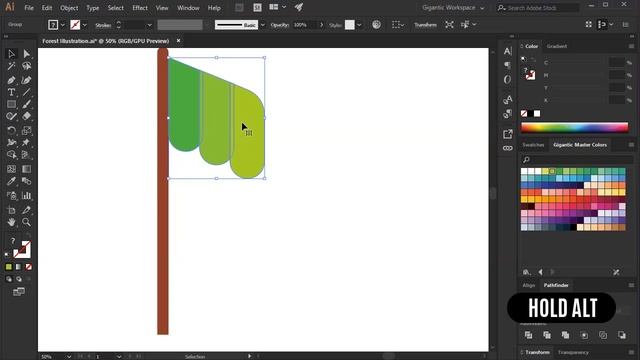Activate the Hand tool
Viewport: 640px width, 360px height.
pos(11,222)
